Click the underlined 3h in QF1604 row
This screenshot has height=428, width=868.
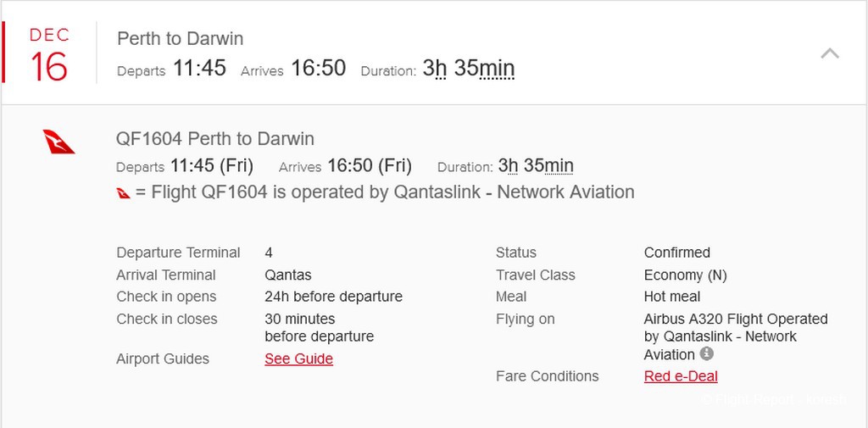(509, 165)
